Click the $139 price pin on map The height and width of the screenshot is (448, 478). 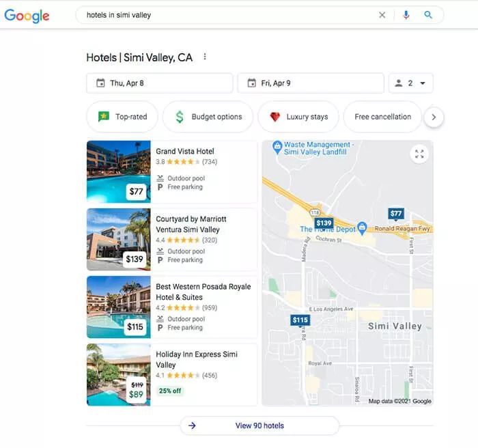pos(324,223)
